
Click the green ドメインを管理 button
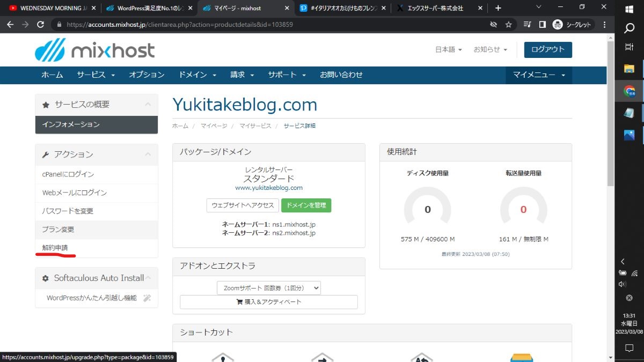pos(306,205)
